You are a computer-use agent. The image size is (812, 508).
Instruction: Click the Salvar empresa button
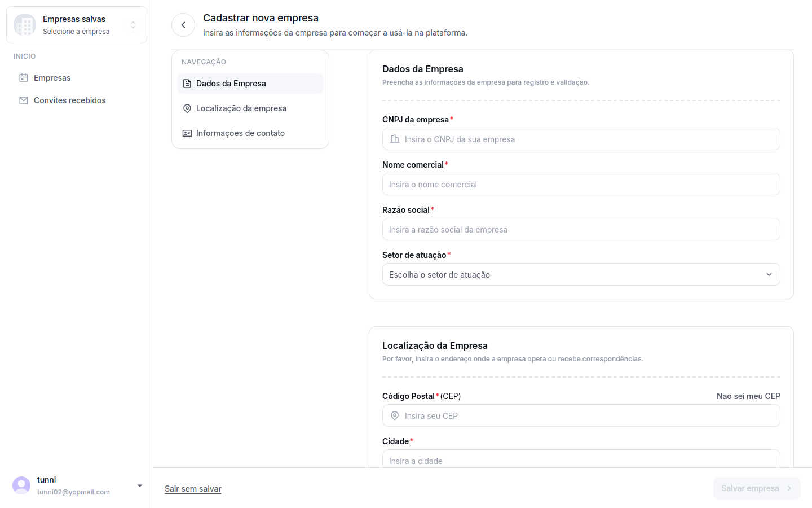pyautogui.click(x=757, y=488)
